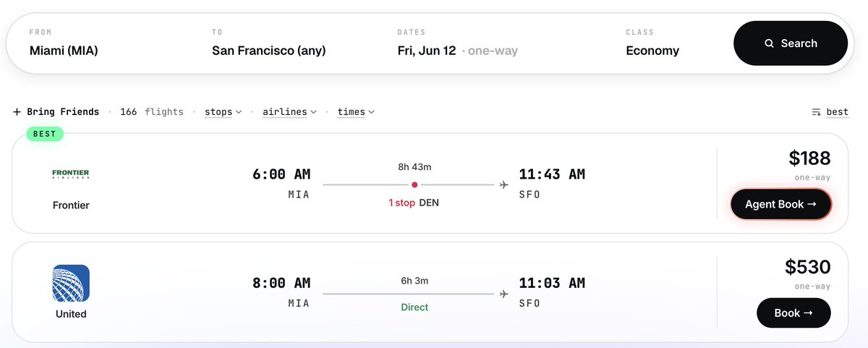Click the plus icon before Bring Friends
Viewport: 868px width, 348px height.
tap(17, 112)
